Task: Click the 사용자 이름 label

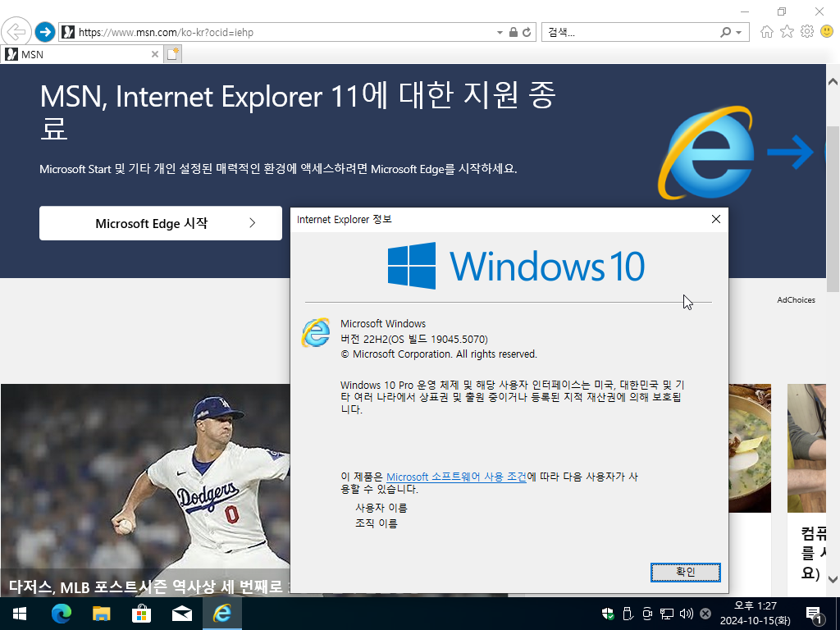Action: tap(381, 507)
